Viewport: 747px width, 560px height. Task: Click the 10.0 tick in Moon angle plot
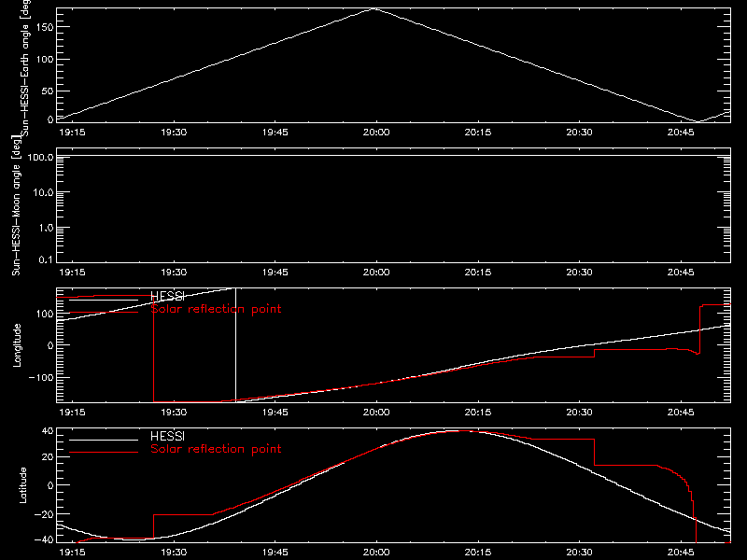tap(43, 192)
